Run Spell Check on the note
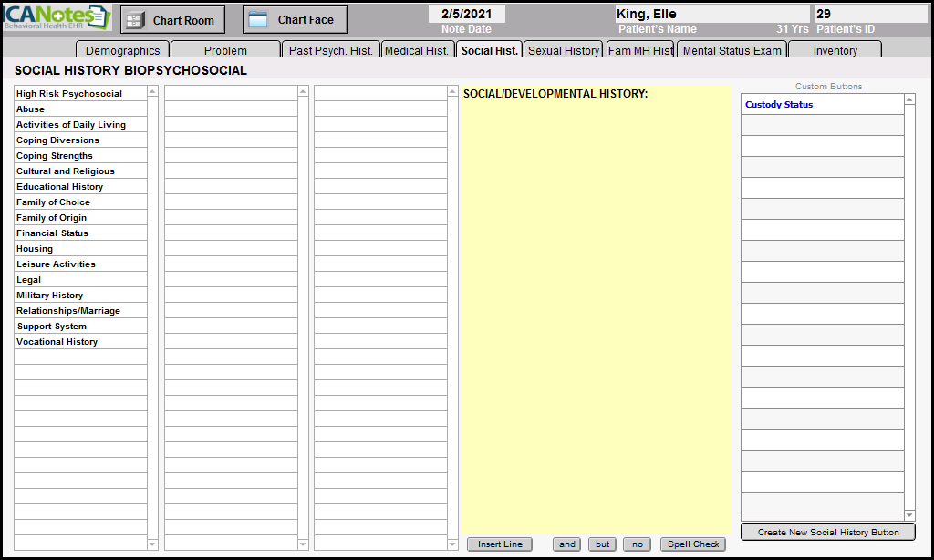The image size is (934, 560). [x=693, y=544]
